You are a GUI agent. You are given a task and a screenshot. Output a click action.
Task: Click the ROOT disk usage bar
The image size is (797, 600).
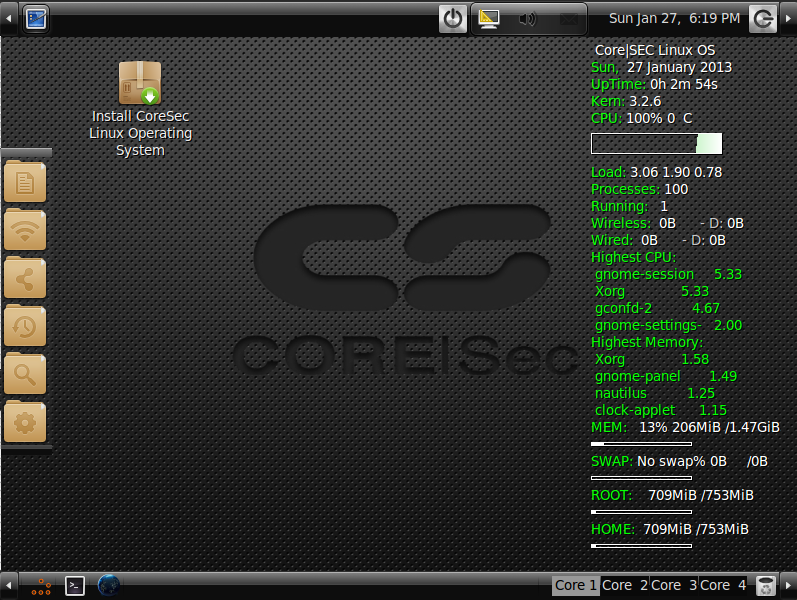(x=641, y=512)
